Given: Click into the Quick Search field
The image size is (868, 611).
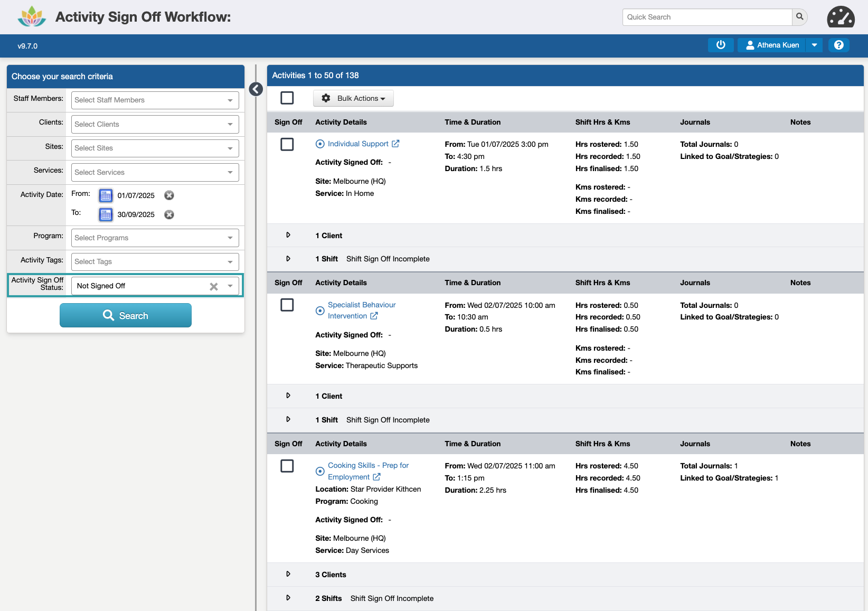Looking at the screenshot, I should coord(707,17).
